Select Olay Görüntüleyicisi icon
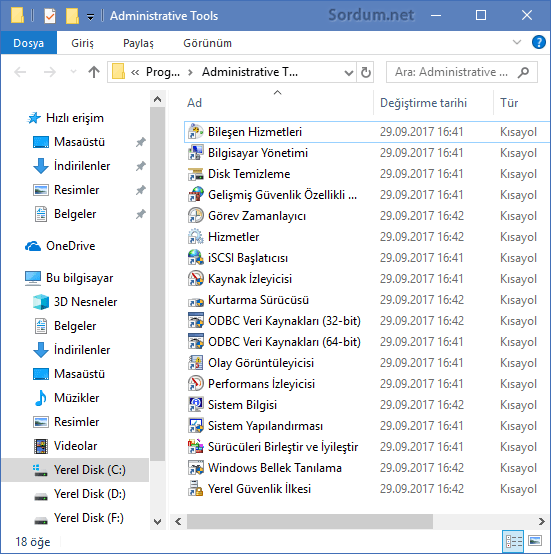This screenshot has height=554, width=551. click(x=195, y=363)
